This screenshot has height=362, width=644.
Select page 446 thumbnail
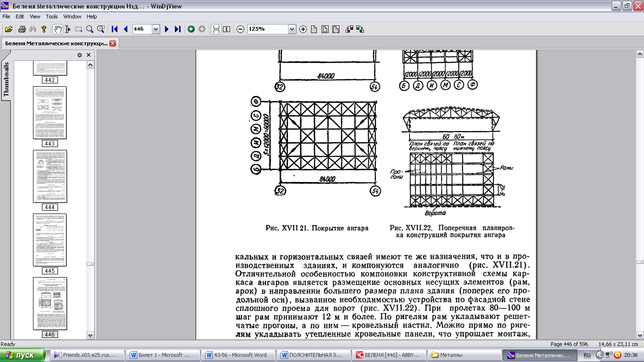tap(50, 304)
